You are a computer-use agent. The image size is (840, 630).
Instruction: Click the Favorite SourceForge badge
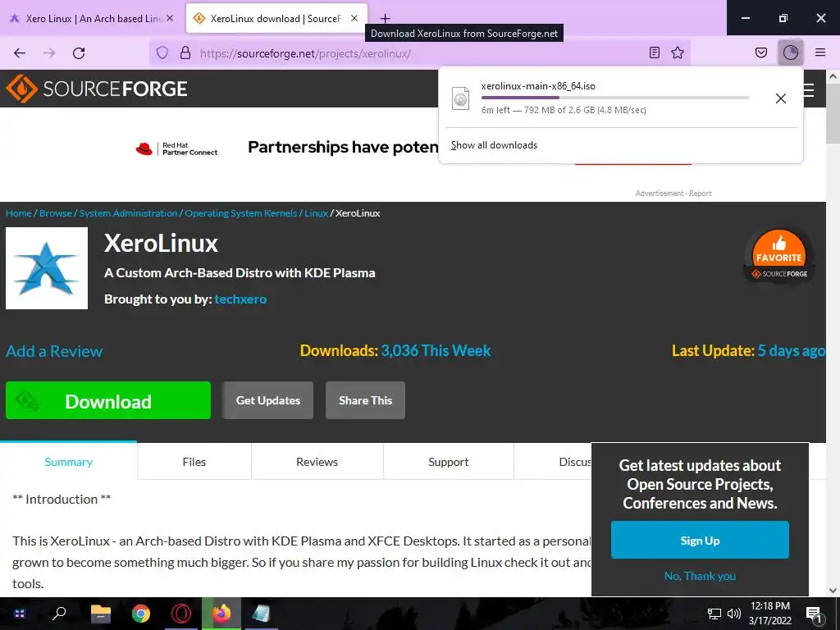point(779,256)
